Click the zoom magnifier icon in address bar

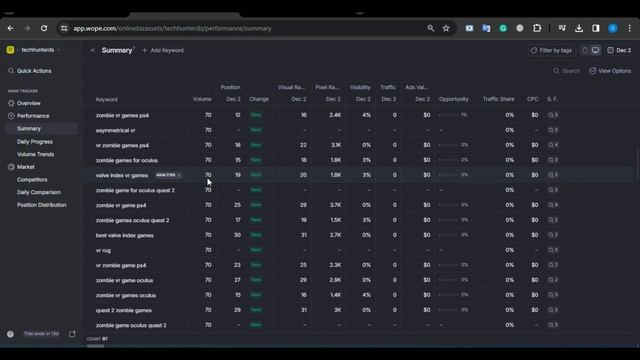(431, 28)
